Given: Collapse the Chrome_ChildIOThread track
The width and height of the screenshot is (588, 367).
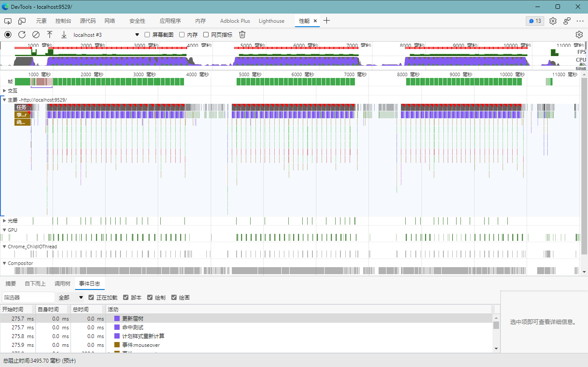Looking at the screenshot, I should (4, 247).
